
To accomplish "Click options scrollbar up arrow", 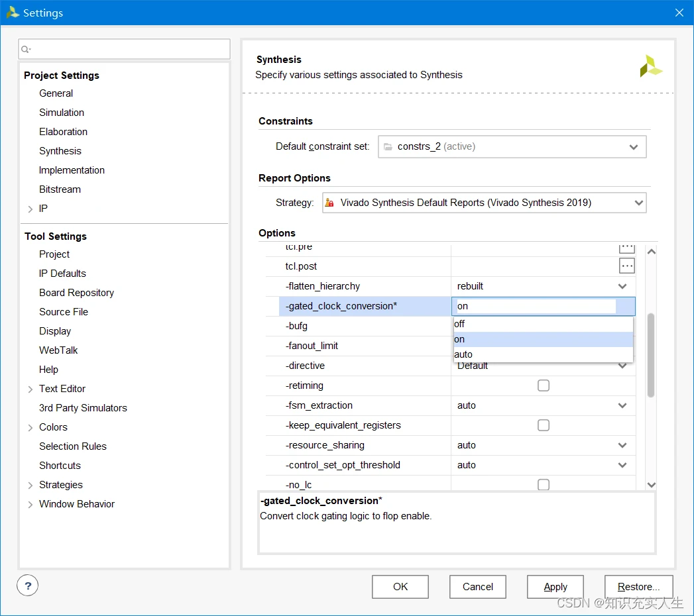I will [x=651, y=252].
